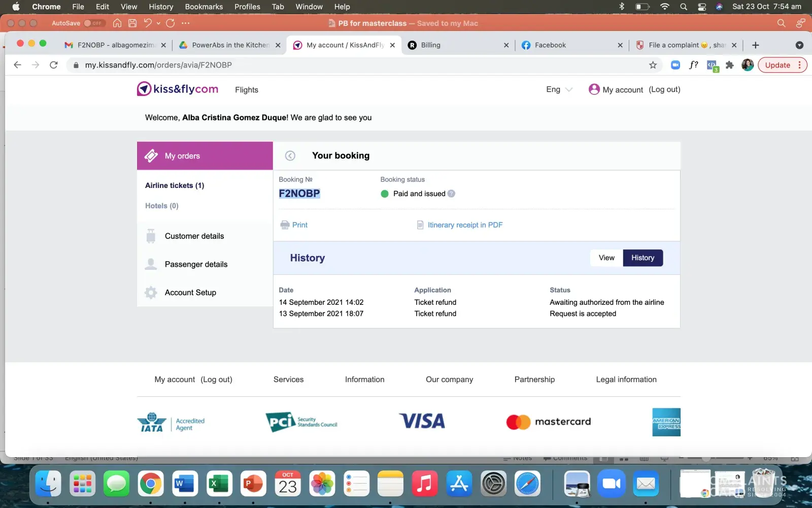Bookmark this page with the star icon
The width and height of the screenshot is (812, 508).
click(653, 65)
